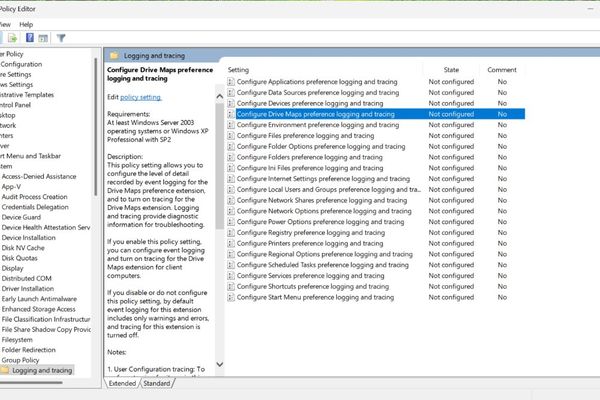Select Device Guard tree node
The width and height of the screenshot is (600, 400).
21,217
